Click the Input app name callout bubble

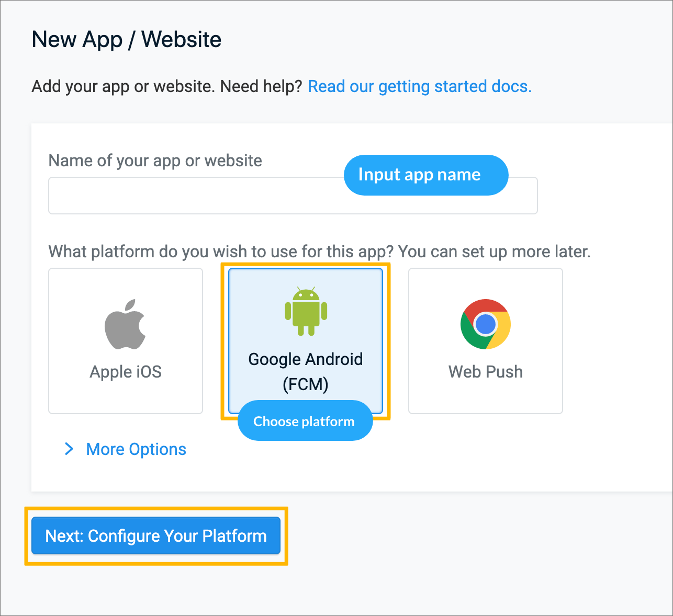coord(426,175)
